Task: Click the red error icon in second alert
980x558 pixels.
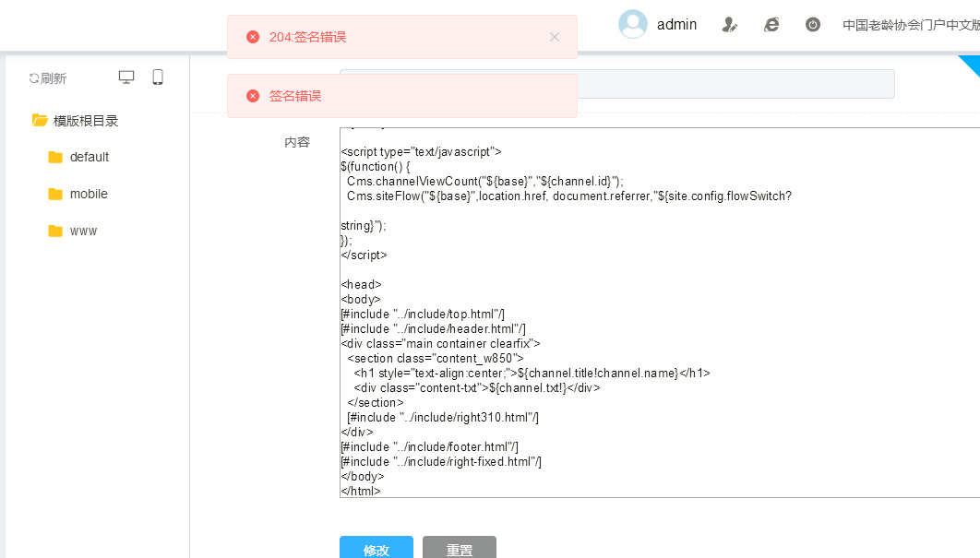Action: click(253, 96)
